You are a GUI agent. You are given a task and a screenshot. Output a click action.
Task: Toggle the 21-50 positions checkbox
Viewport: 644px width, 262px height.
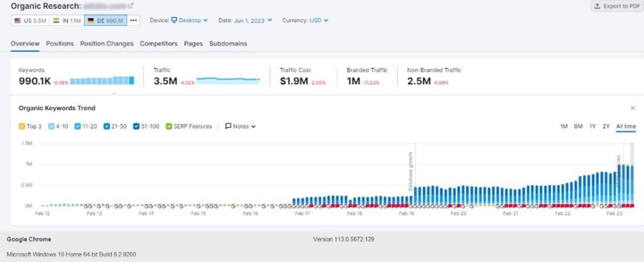[x=107, y=126]
